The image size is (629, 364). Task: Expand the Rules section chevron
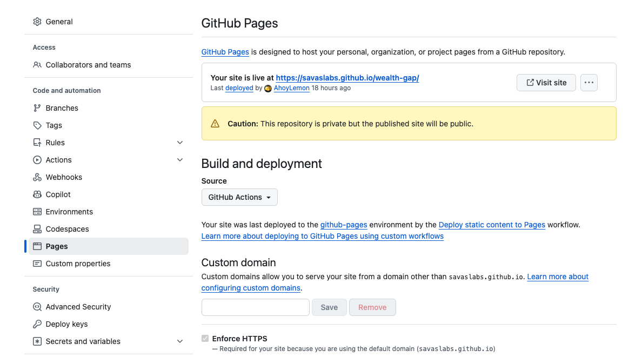(x=180, y=143)
